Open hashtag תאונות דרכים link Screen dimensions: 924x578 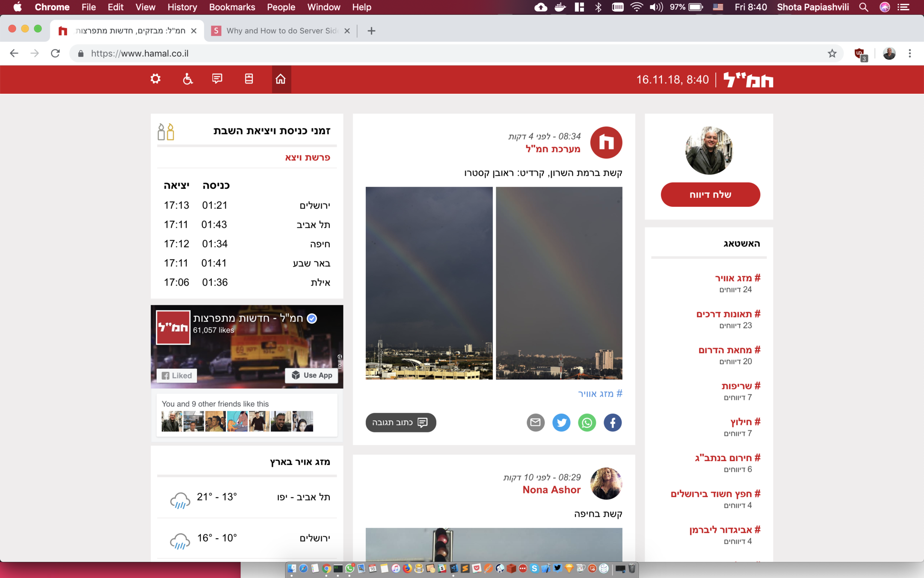(728, 314)
